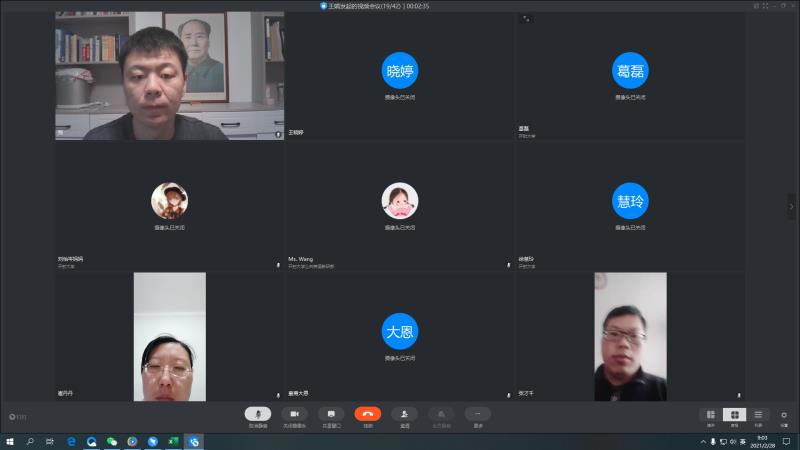This screenshot has width=800, height=450.
Task: Click the meeting title at top center
Action: pyautogui.click(x=400, y=5)
